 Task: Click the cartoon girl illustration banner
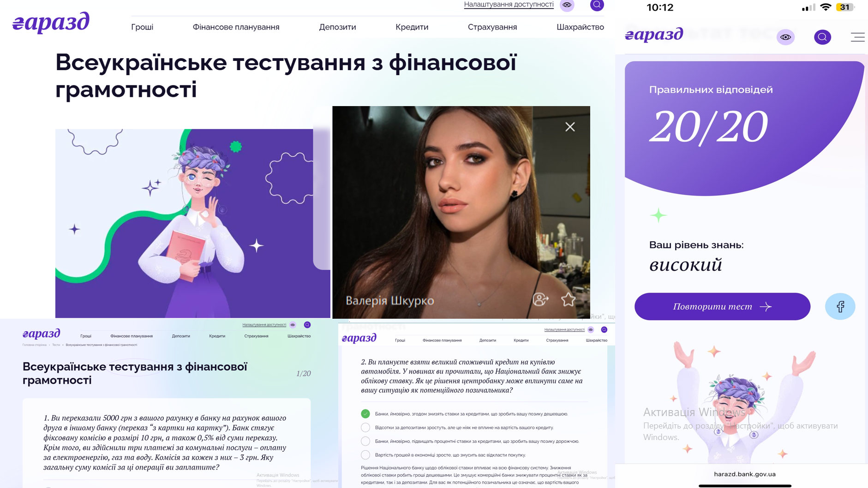click(192, 223)
